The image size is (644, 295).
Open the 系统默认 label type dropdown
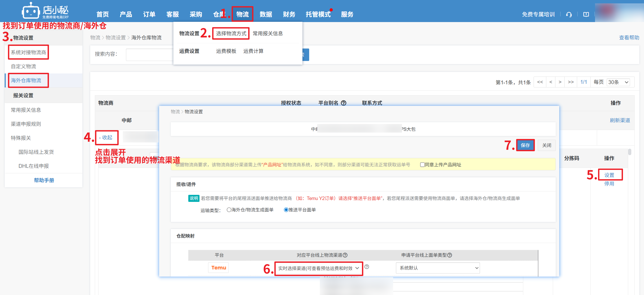(437, 268)
